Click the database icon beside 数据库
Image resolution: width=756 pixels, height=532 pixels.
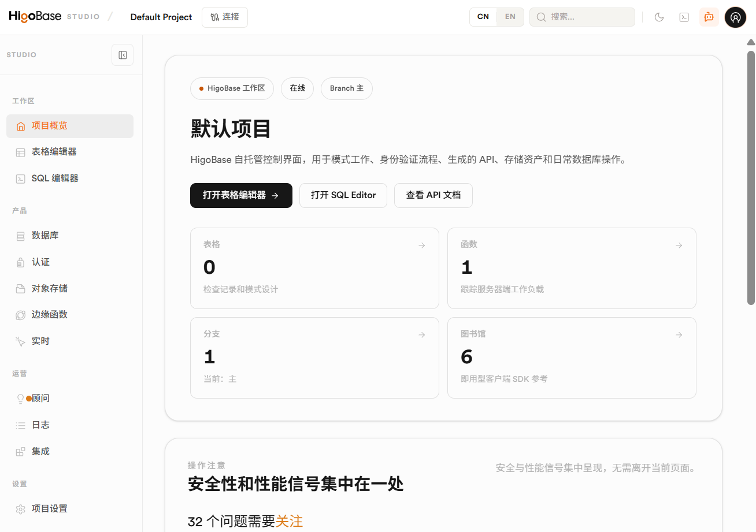tap(20, 236)
